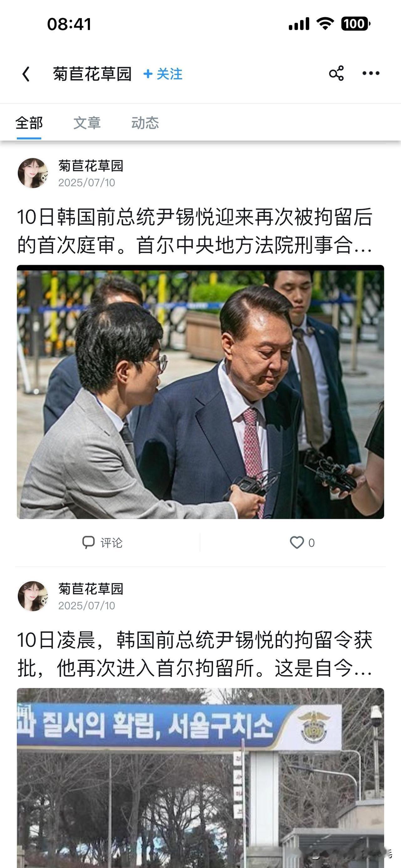The height and width of the screenshot is (868, 401).
Task: Follow 菊苣花草园 with the 关注 button
Action: (x=163, y=74)
